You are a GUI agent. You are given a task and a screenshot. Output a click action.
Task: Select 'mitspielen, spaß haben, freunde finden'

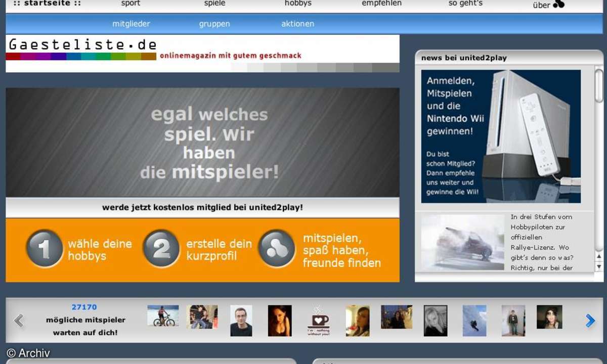(342, 250)
